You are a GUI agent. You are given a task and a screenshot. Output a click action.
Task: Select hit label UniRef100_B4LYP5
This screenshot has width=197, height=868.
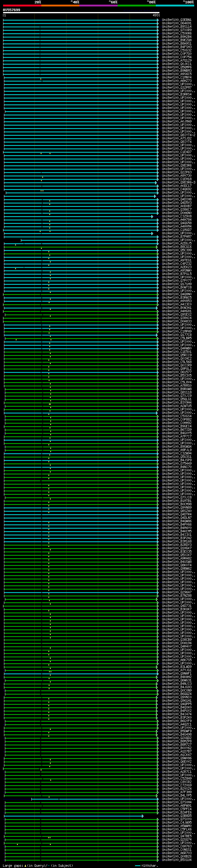(x=176, y=796)
